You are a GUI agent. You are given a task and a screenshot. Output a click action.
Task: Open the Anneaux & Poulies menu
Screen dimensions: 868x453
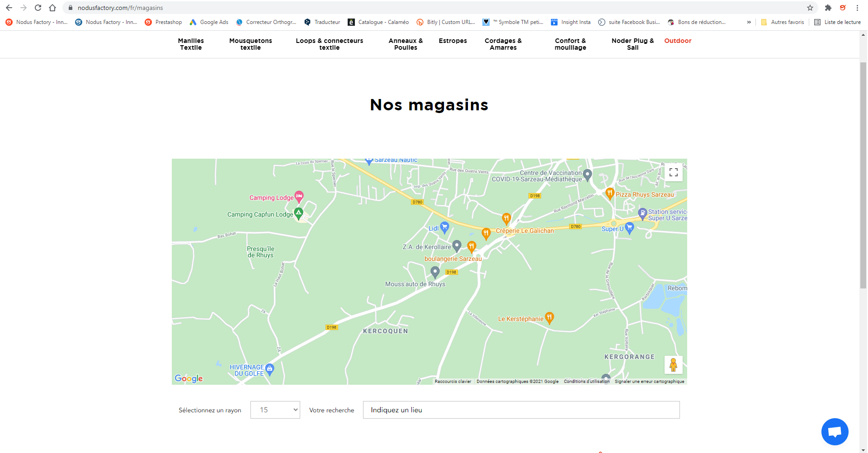(x=406, y=44)
